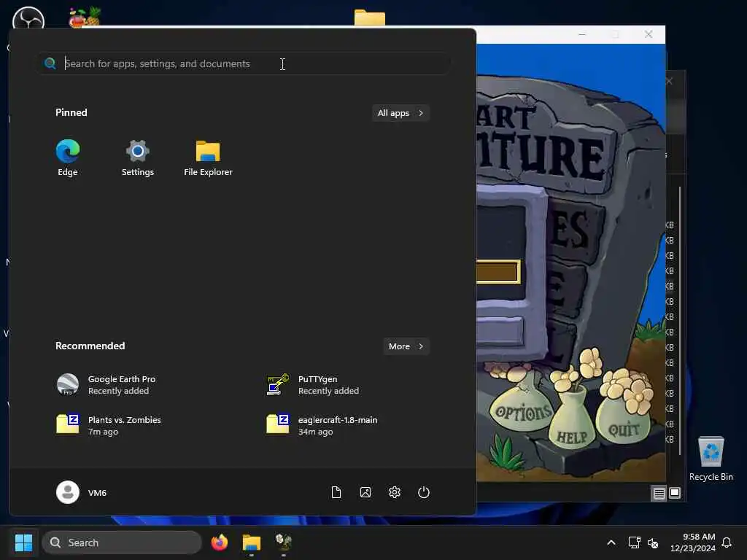Launch Firefox from the taskbar

pyautogui.click(x=219, y=542)
